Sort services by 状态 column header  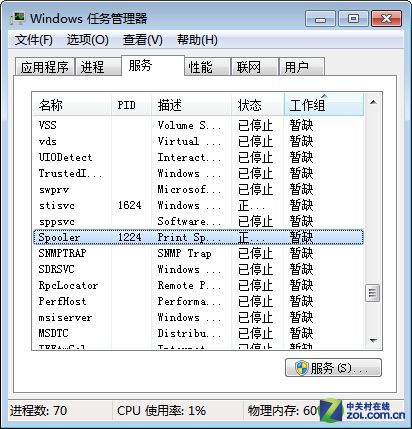pyautogui.click(x=258, y=105)
